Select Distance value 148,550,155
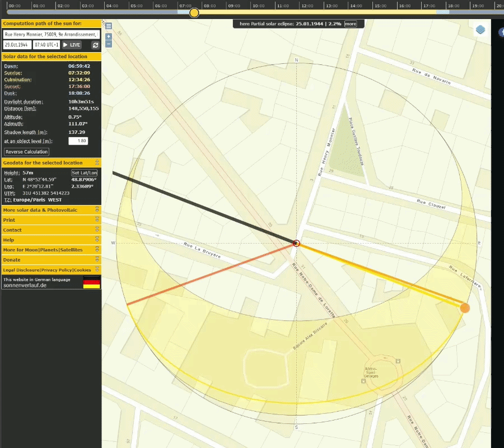Screen dimensions: 504x448 pos(83,109)
